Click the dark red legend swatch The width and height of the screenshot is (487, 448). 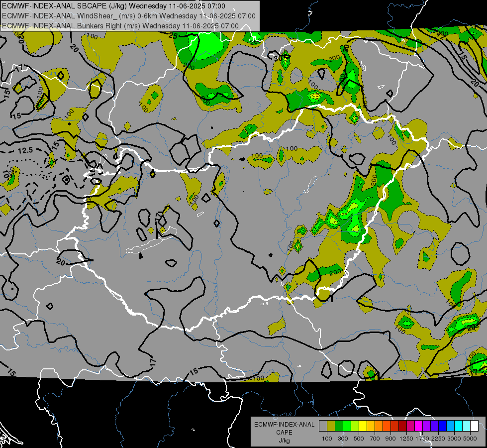pos(403,426)
